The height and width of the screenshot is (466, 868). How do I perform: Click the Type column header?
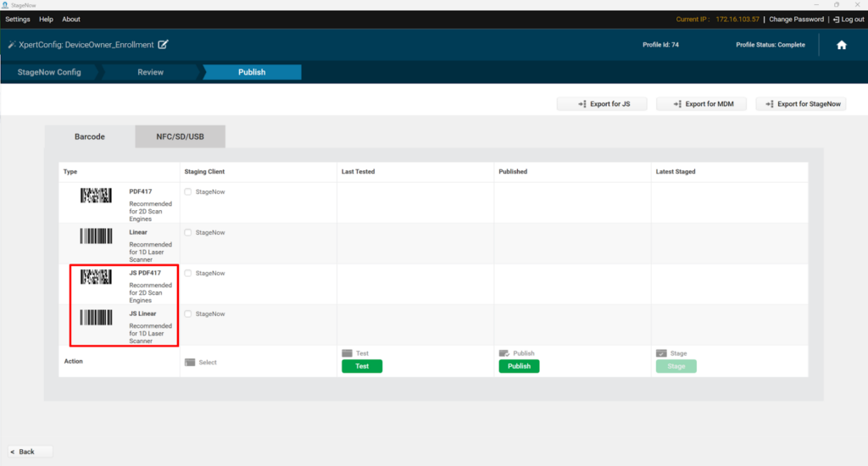70,171
